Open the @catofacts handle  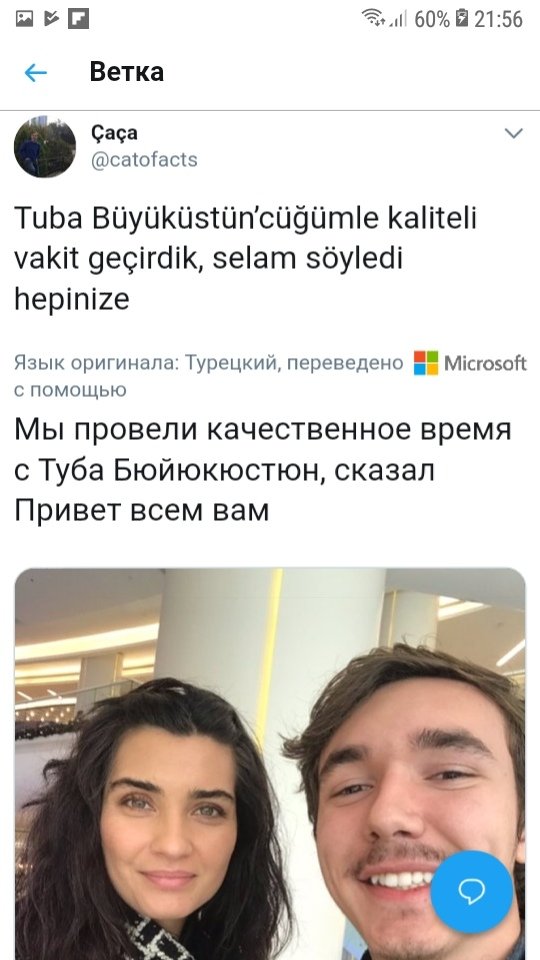tap(144, 160)
